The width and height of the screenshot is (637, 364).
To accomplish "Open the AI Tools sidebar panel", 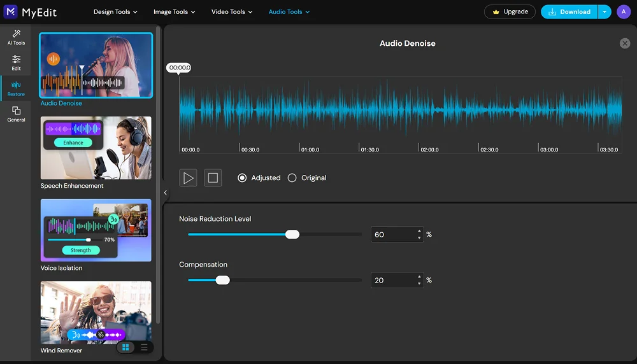I will [x=16, y=37].
